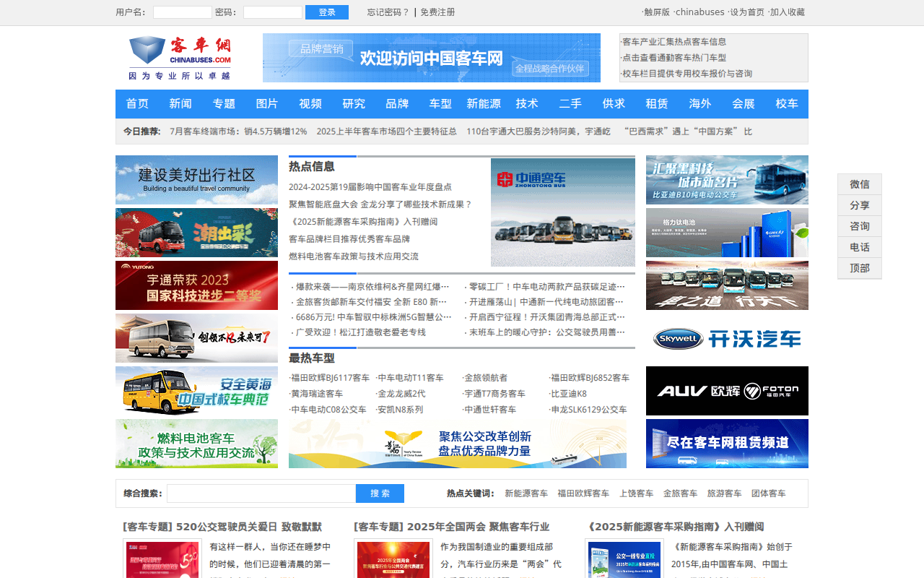Open the 7月客车终端市场 recommended headline

point(238,131)
